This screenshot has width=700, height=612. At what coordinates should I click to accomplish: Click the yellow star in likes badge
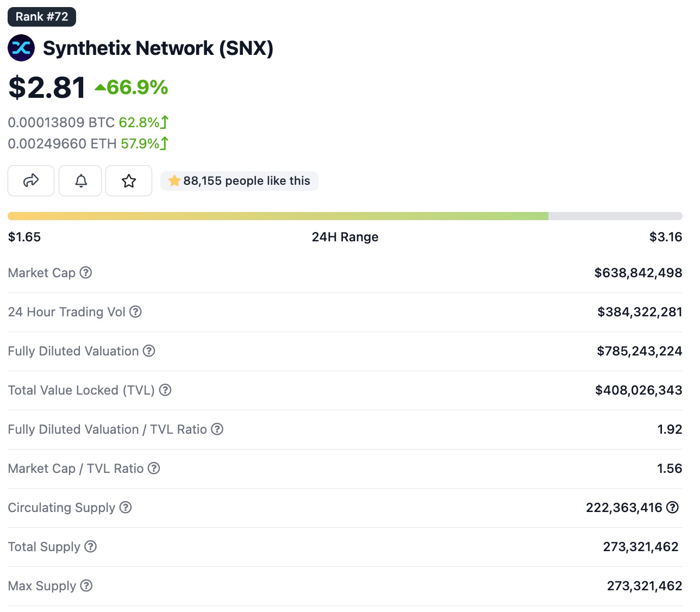[x=174, y=180]
